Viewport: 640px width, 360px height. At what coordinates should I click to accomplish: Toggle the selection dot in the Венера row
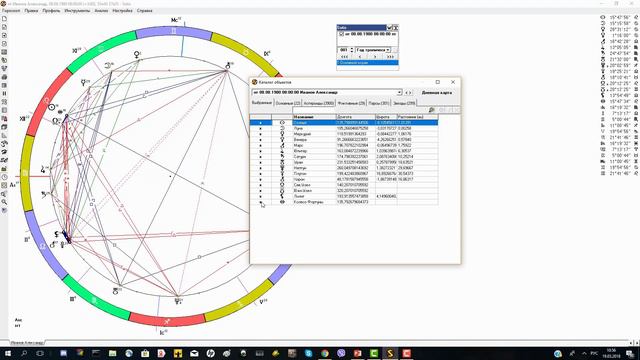pos(261,140)
